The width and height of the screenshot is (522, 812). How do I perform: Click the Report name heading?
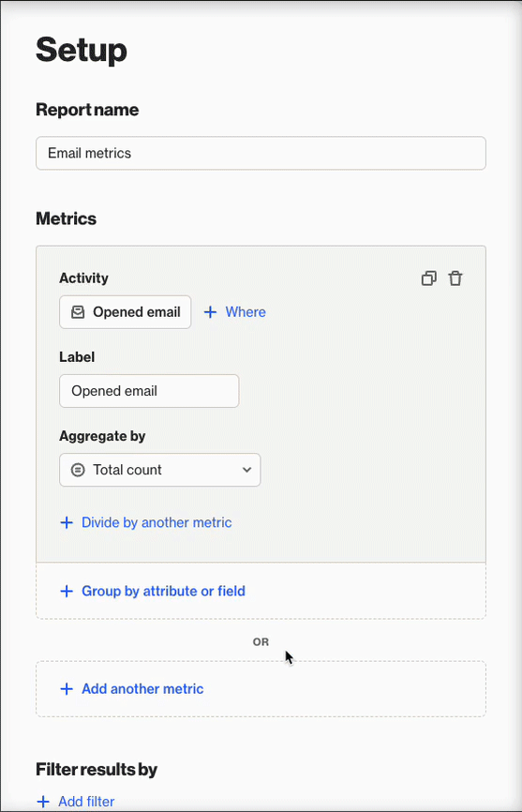point(87,110)
